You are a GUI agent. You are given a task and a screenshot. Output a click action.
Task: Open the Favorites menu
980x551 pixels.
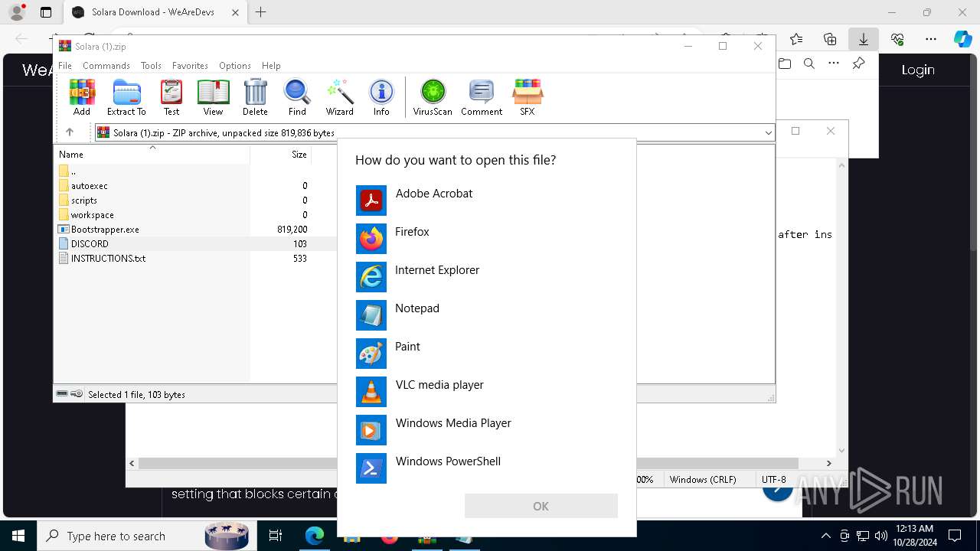click(190, 66)
